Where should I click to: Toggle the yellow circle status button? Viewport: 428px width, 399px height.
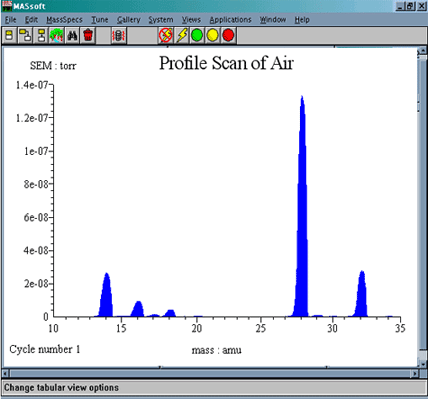[213, 35]
